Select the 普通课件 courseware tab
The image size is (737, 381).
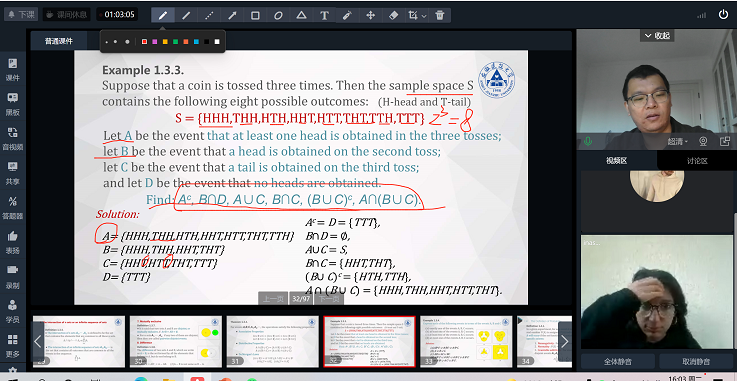click(59, 41)
